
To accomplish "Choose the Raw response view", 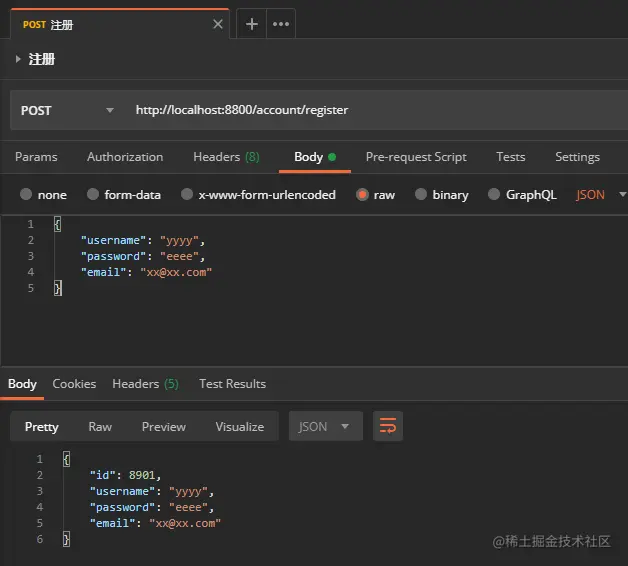I will tap(100, 427).
